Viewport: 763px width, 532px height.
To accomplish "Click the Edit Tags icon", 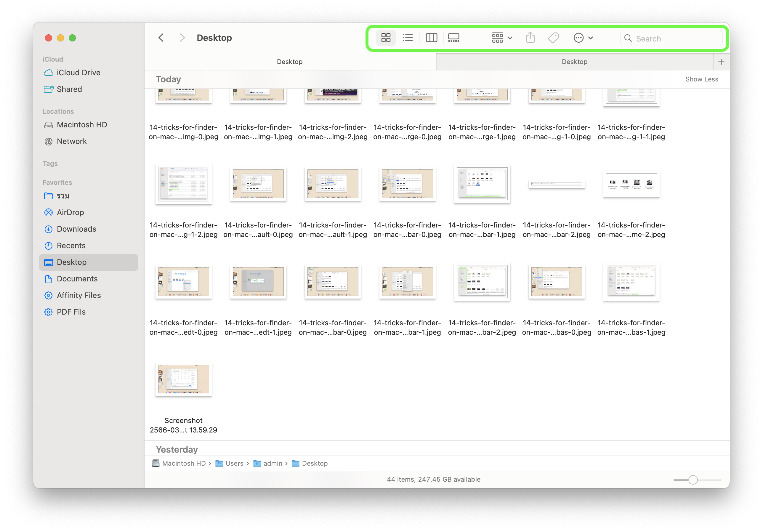I will (553, 38).
